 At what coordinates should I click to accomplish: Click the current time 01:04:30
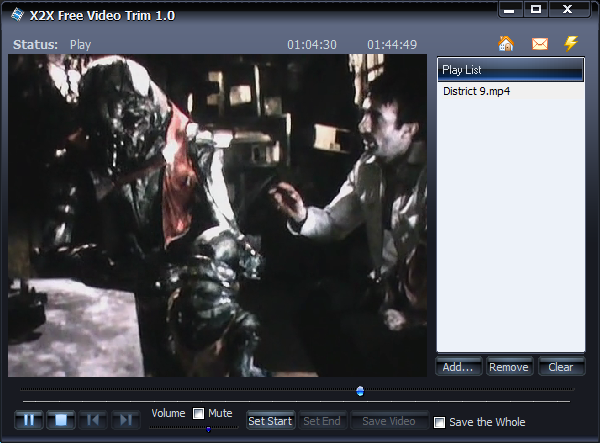pyautogui.click(x=312, y=45)
